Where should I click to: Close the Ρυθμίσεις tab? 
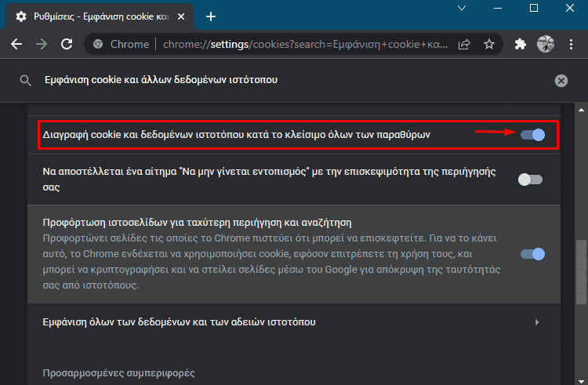pyautogui.click(x=181, y=16)
